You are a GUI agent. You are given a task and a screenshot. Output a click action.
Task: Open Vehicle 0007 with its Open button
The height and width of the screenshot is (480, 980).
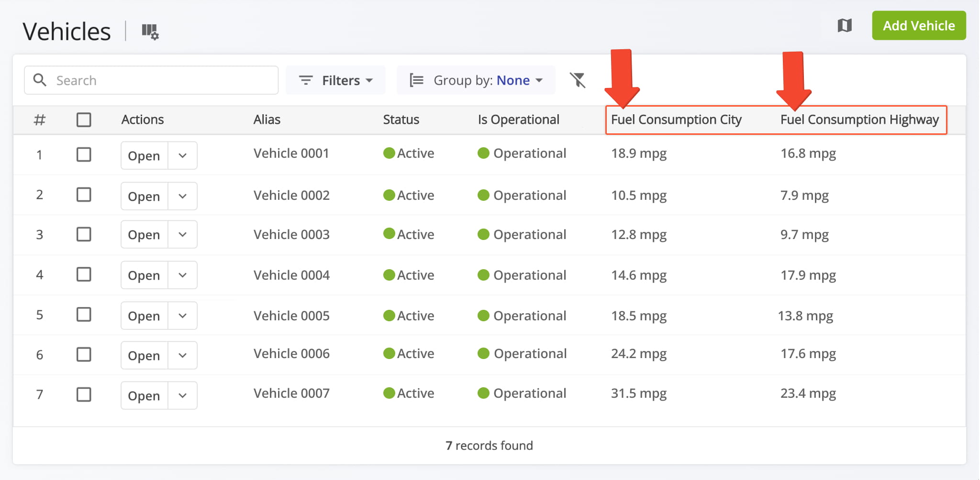144,395
